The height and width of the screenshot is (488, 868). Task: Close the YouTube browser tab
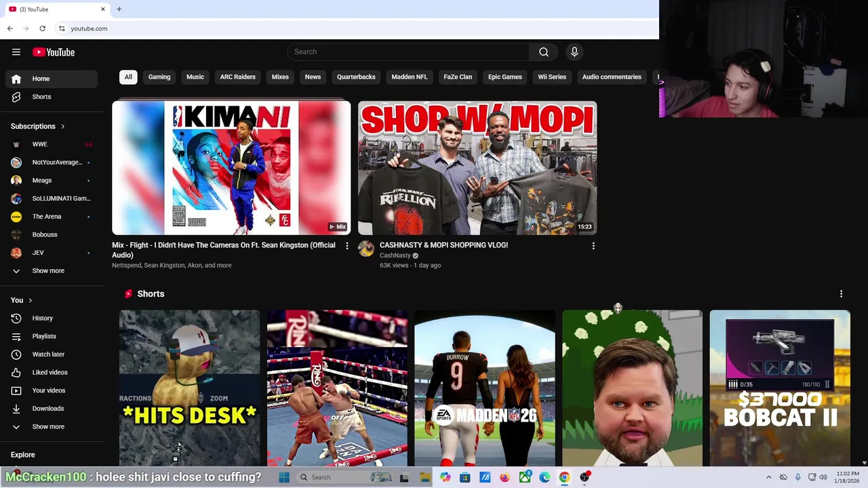(103, 9)
